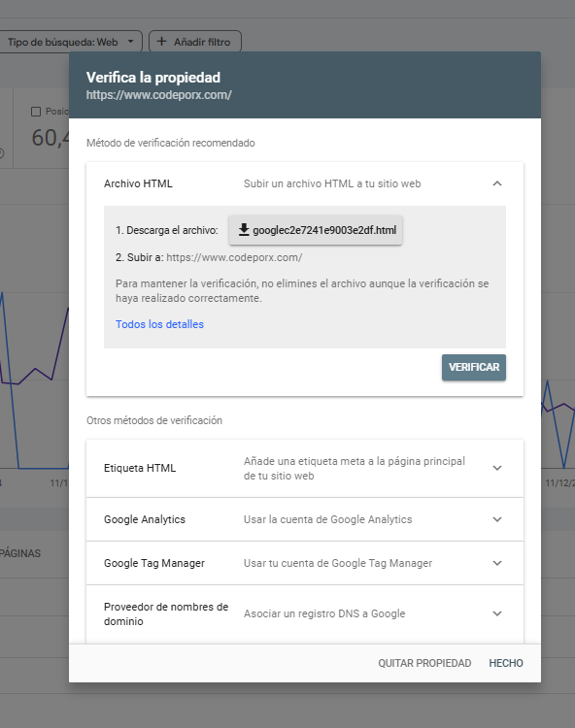Open the Todos los detalles link

(159, 324)
